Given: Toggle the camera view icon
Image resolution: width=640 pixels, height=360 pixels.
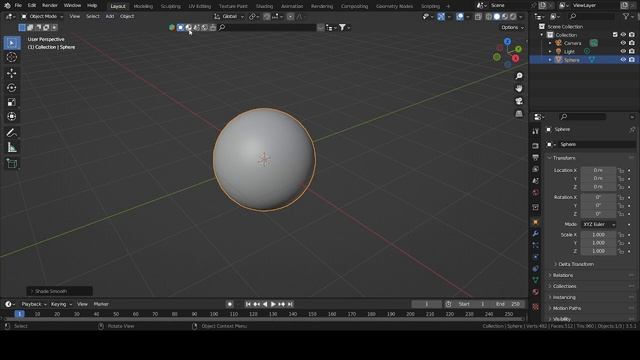Looking at the screenshot, I should pyautogui.click(x=519, y=101).
